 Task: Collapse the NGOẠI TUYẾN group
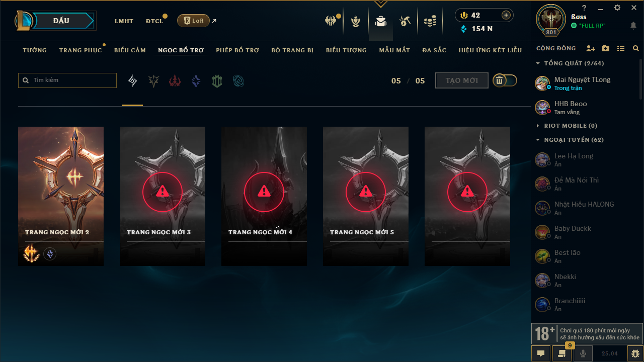(x=570, y=140)
